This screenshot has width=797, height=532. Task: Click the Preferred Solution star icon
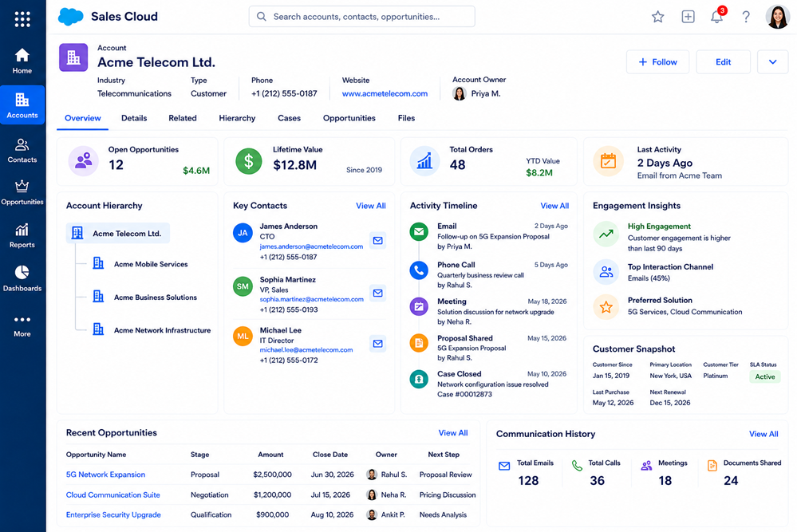[x=606, y=307]
